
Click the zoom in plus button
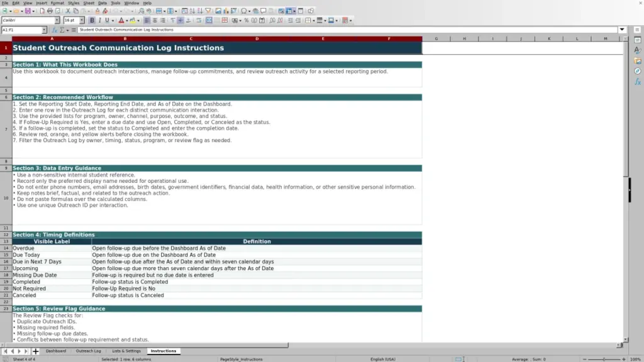click(x=624, y=359)
